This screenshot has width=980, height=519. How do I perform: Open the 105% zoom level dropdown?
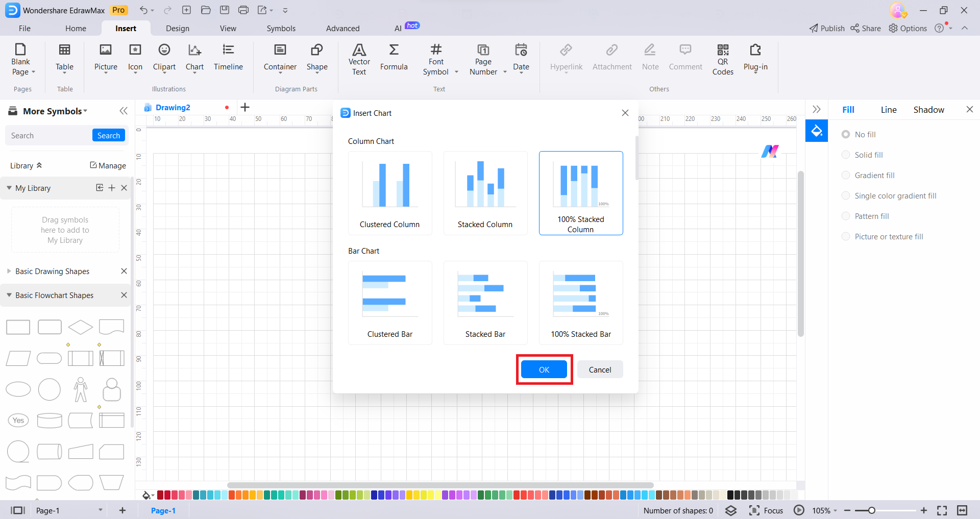(824, 510)
